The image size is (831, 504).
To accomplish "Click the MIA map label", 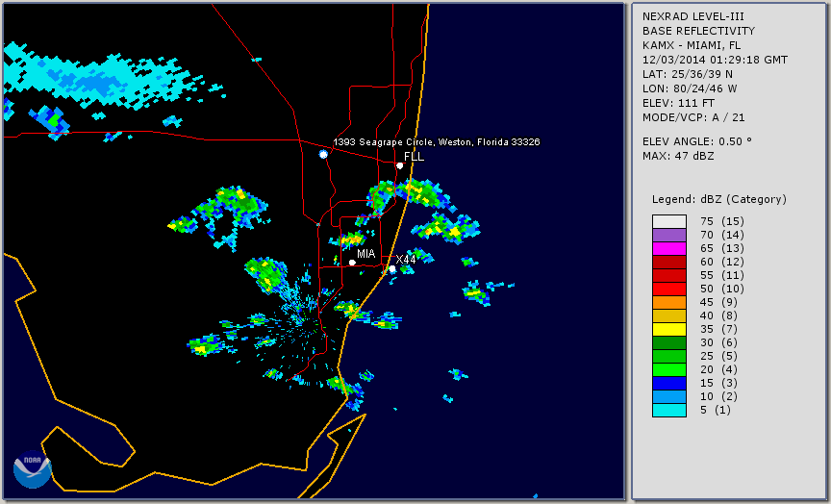I will (x=366, y=254).
